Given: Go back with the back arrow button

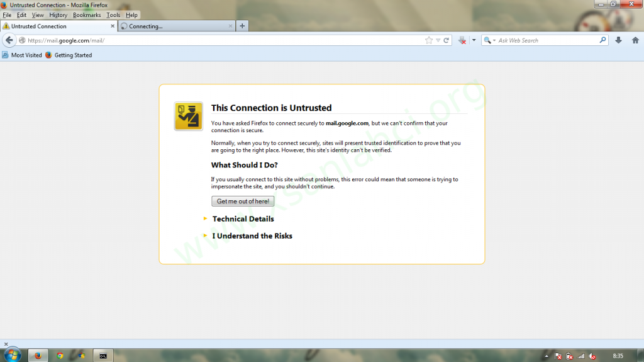Looking at the screenshot, I should tap(9, 40).
